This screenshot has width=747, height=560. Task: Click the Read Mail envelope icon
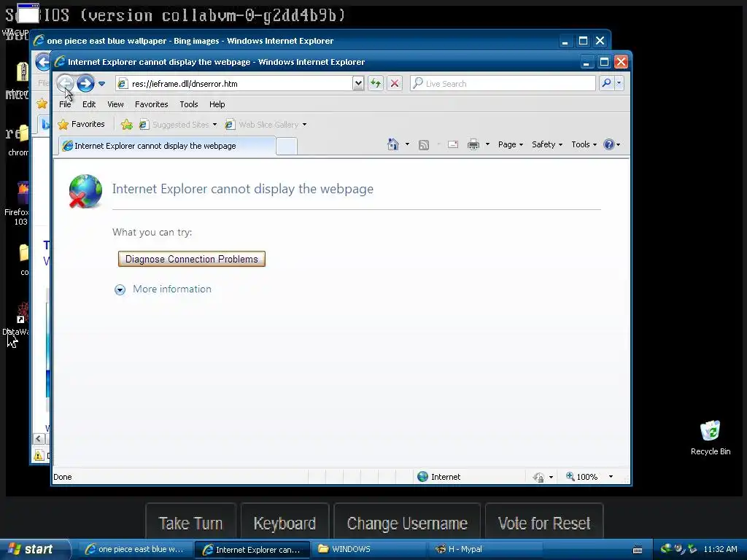453,144
